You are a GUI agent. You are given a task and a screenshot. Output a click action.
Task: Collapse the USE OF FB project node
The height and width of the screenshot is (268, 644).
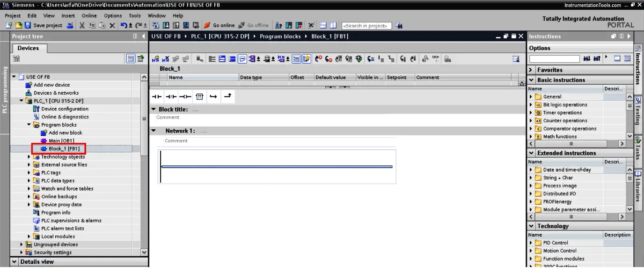click(x=14, y=77)
